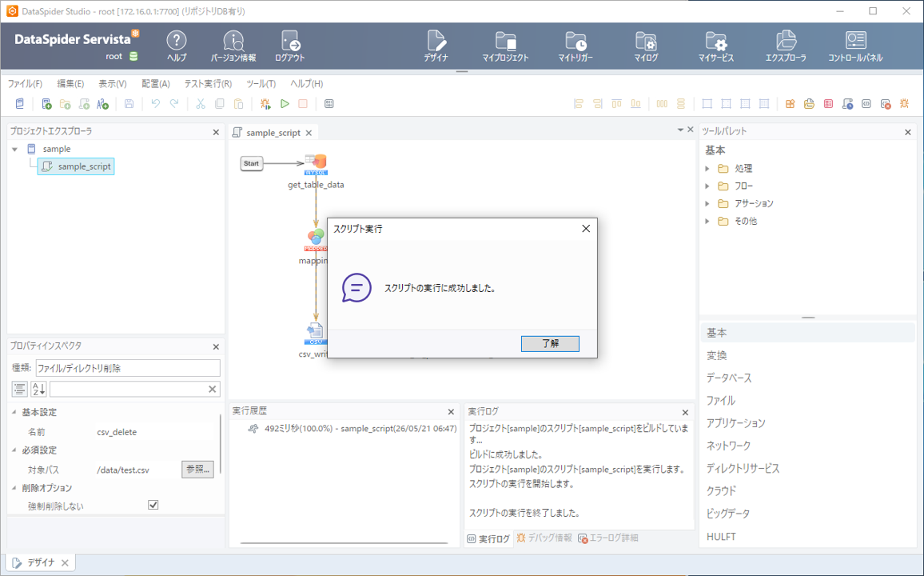Open the 表示(V) menu
Screen dimensions: 924x576
112,84
